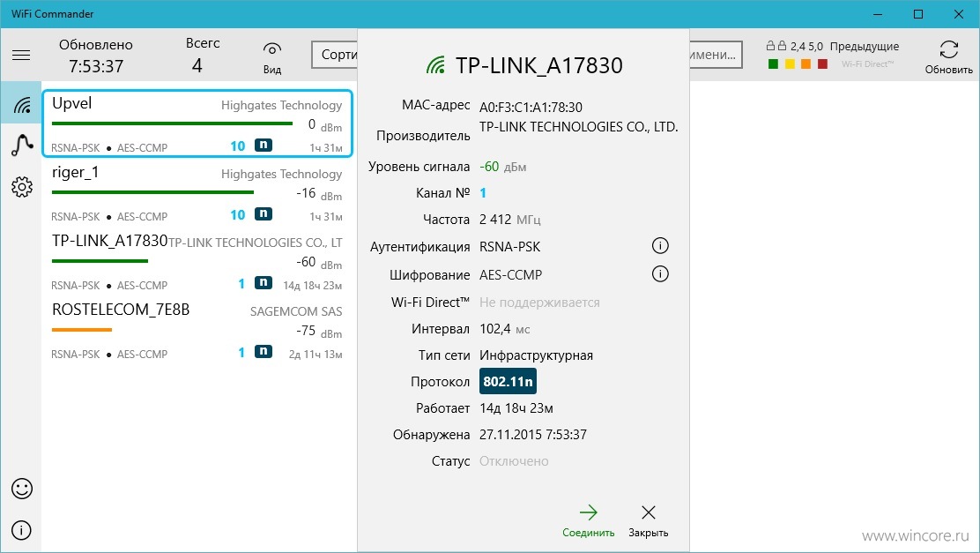980x553 pixels.
Task: Click the n protocol badge on riger_1 row
Action: click(264, 214)
